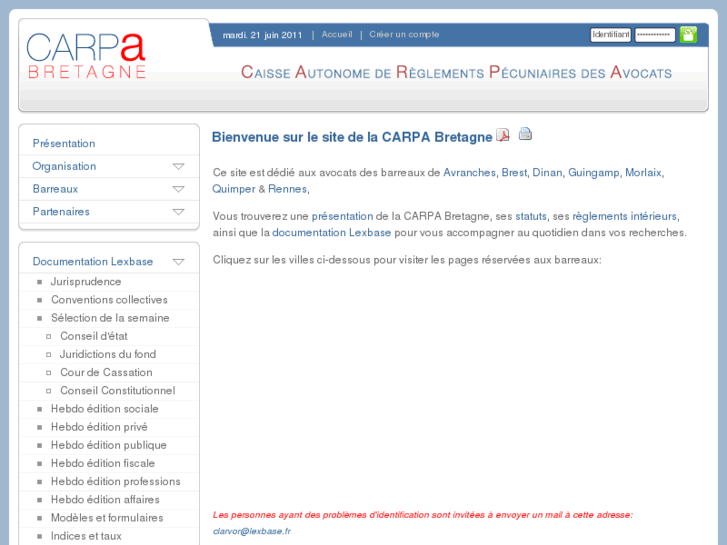Follow the règlements intérieurs link
727x545 pixels.
click(x=625, y=217)
